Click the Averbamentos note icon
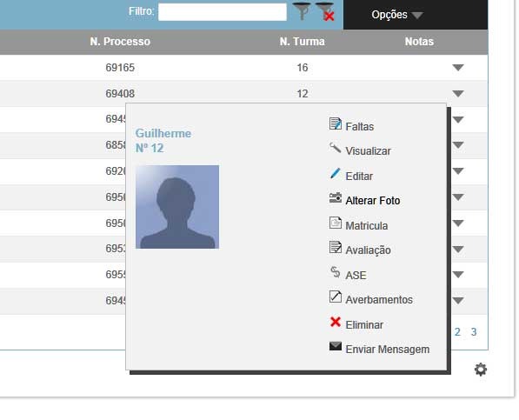The width and height of the screenshot is (519, 420). (x=336, y=297)
